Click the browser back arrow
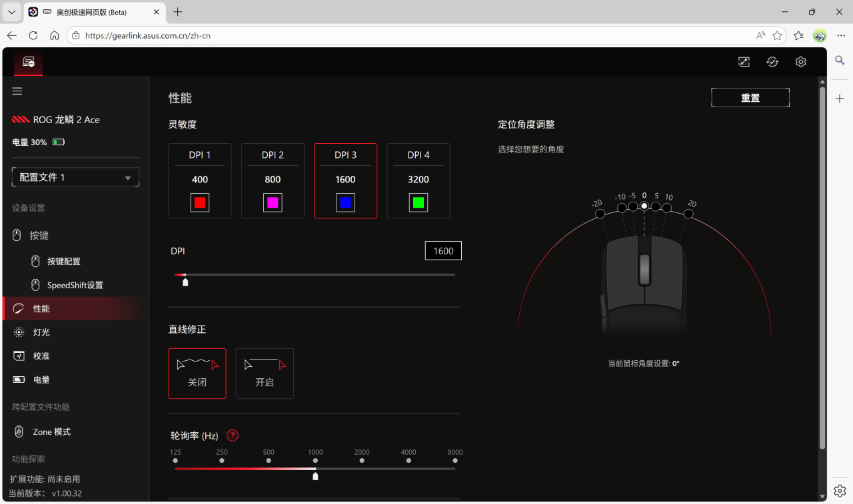Viewport: 853px width, 504px height. 12,35
